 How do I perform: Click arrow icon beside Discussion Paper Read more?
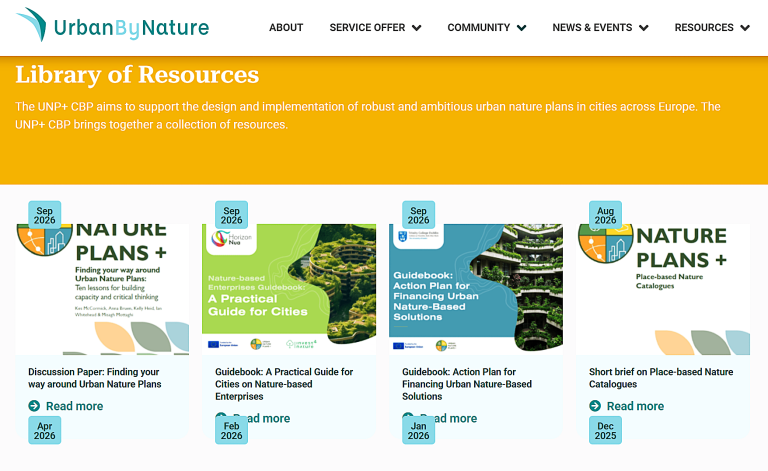pos(34,406)
